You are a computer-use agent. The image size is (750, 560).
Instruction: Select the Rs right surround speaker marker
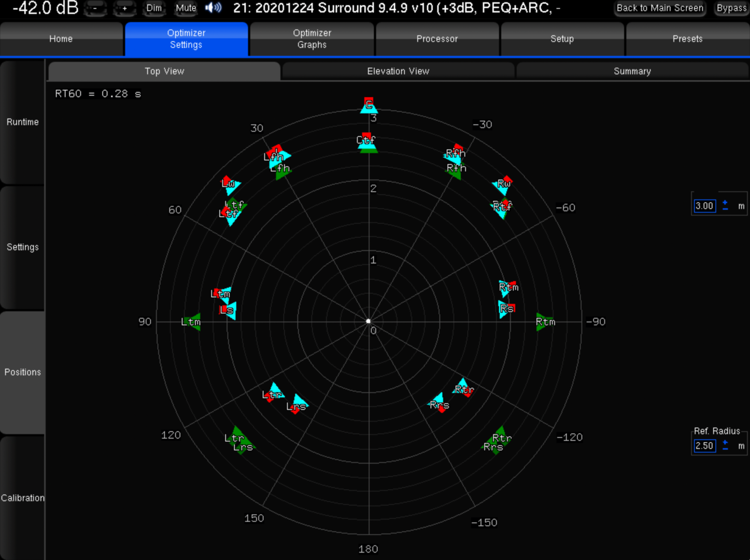click(506, 309)
